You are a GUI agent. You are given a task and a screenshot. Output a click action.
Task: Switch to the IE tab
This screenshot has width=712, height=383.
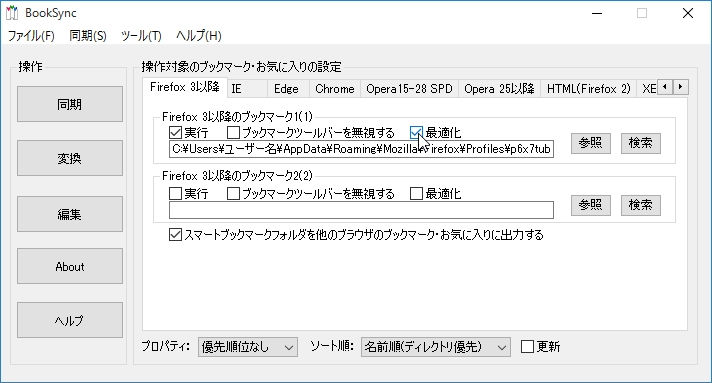point(247,89)
